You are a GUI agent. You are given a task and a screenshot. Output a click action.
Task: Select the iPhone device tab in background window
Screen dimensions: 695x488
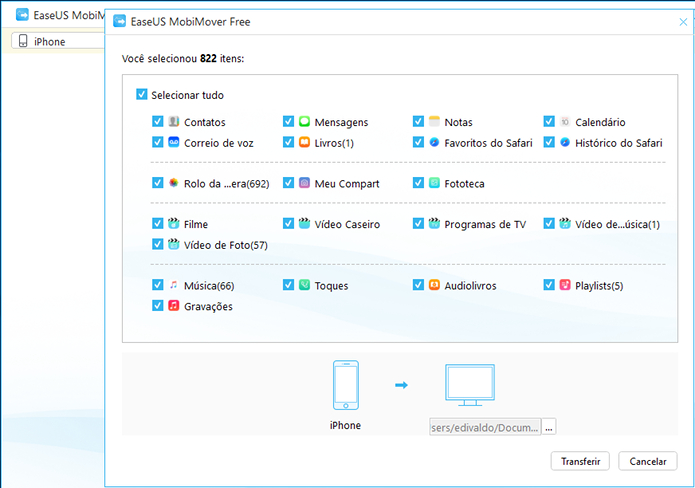58,41
